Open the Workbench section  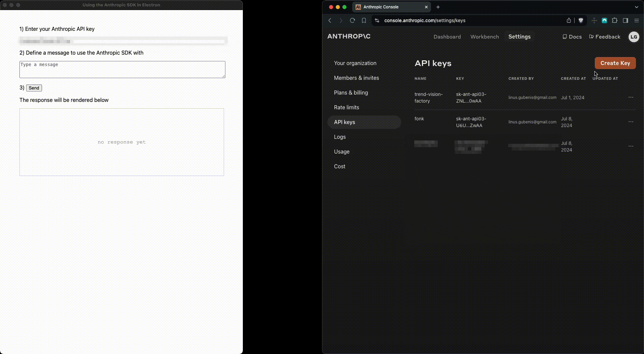tap(485, 37)
